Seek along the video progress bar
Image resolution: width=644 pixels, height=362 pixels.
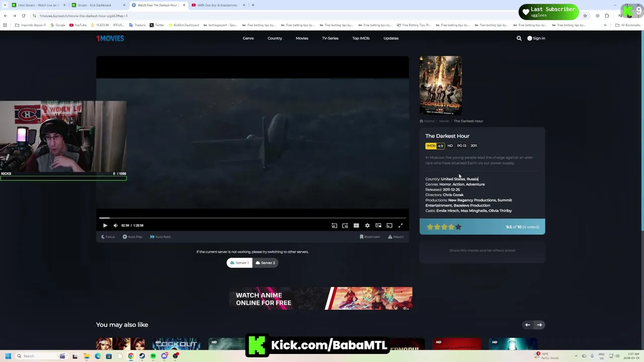coord(253,218)
